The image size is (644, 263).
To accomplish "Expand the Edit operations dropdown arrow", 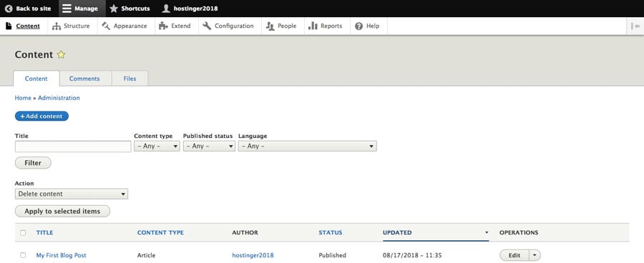I will 535,255.
